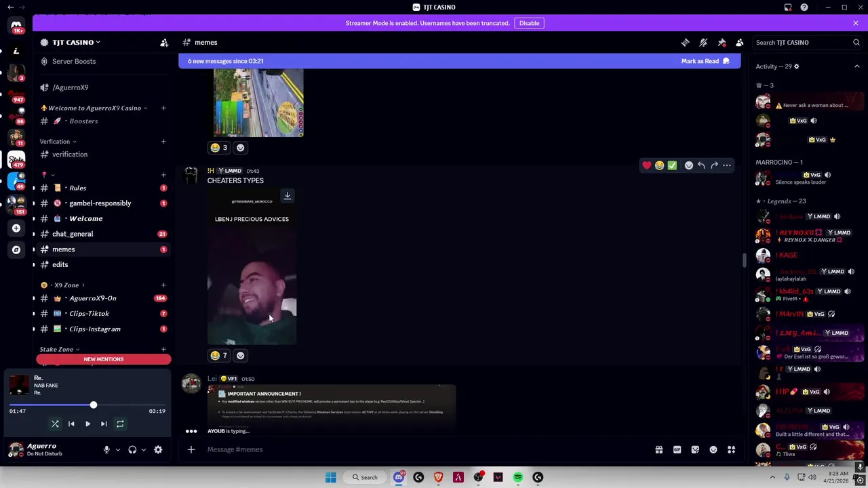Viewport: 868px width, 488px height.
Task: Mark new messages as read
Action: [705, 61]
